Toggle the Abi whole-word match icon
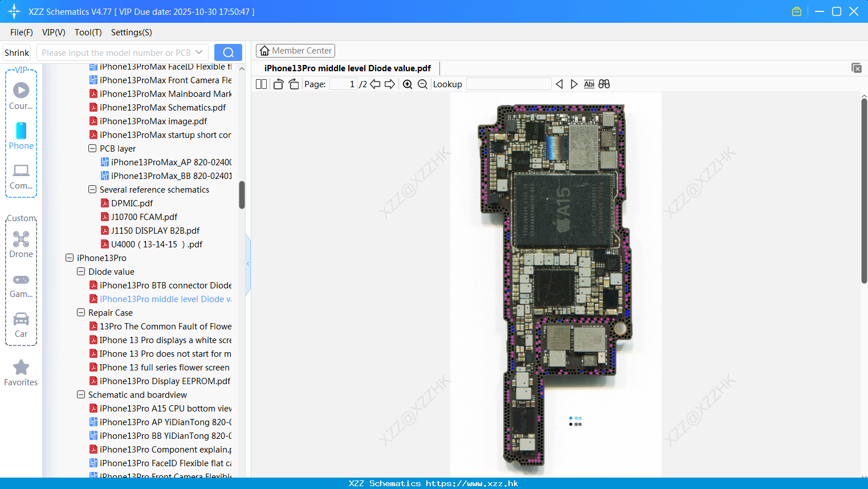This screenshot has height=489, width=868. [589, 84]
